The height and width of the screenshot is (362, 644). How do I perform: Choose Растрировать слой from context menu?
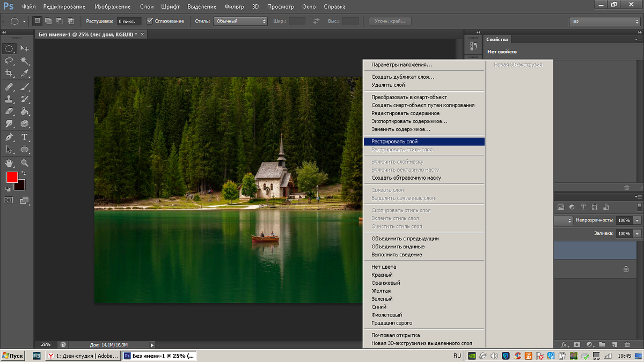pyautogui.click(x=424, y=142)
